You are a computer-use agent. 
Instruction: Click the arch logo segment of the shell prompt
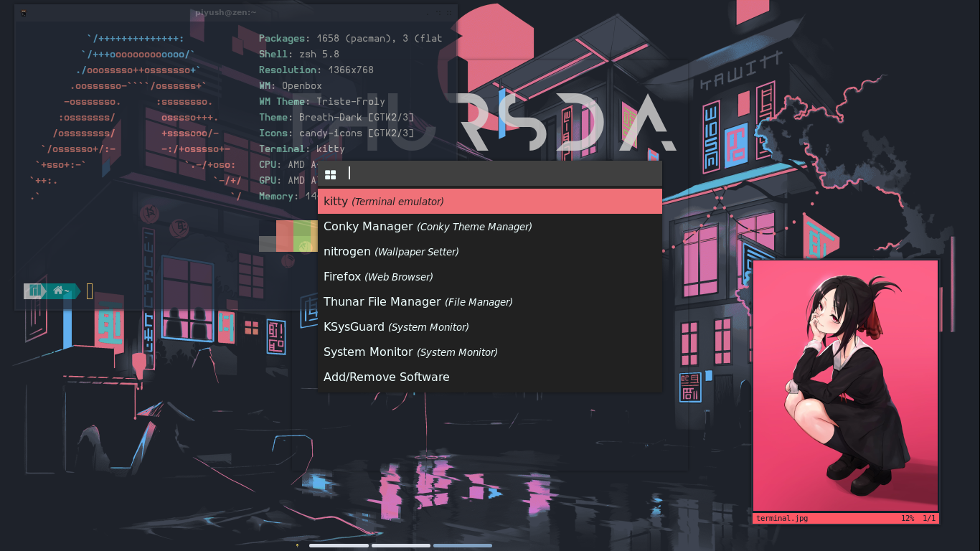pos(34,291)
